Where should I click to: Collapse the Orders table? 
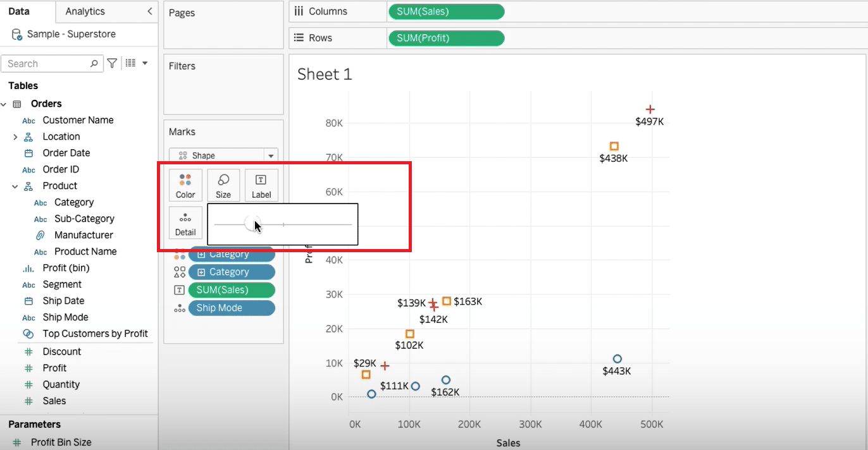[3, 104]
